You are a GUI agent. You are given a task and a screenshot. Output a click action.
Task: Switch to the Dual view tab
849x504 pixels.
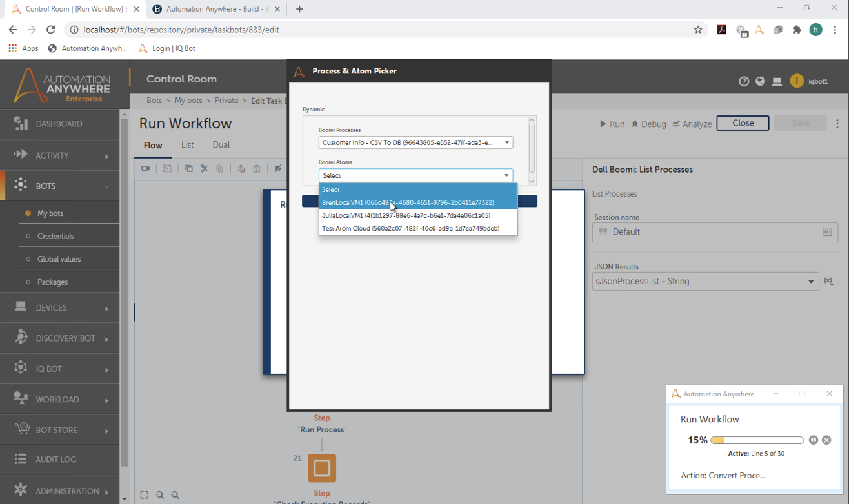point(221,145)
